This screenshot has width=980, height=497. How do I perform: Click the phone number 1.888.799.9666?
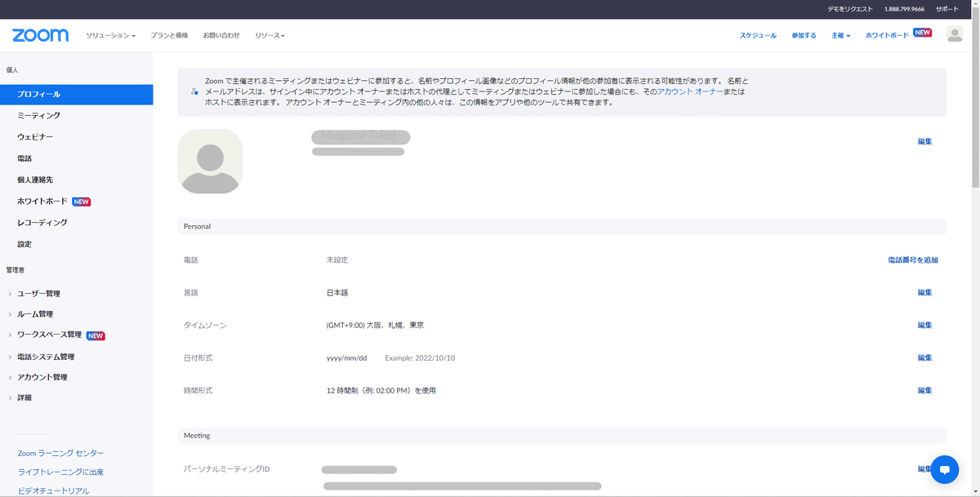click(904, 9)
